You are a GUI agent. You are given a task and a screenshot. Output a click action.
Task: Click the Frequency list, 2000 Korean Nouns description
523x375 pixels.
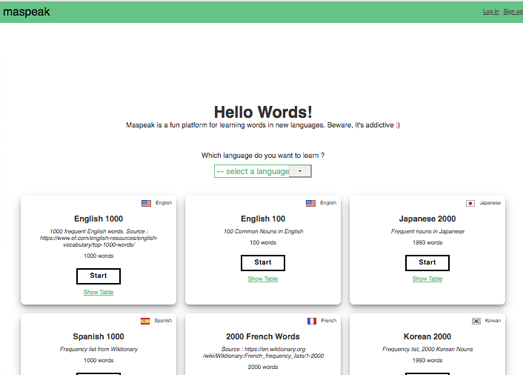(x=428, y=349)
